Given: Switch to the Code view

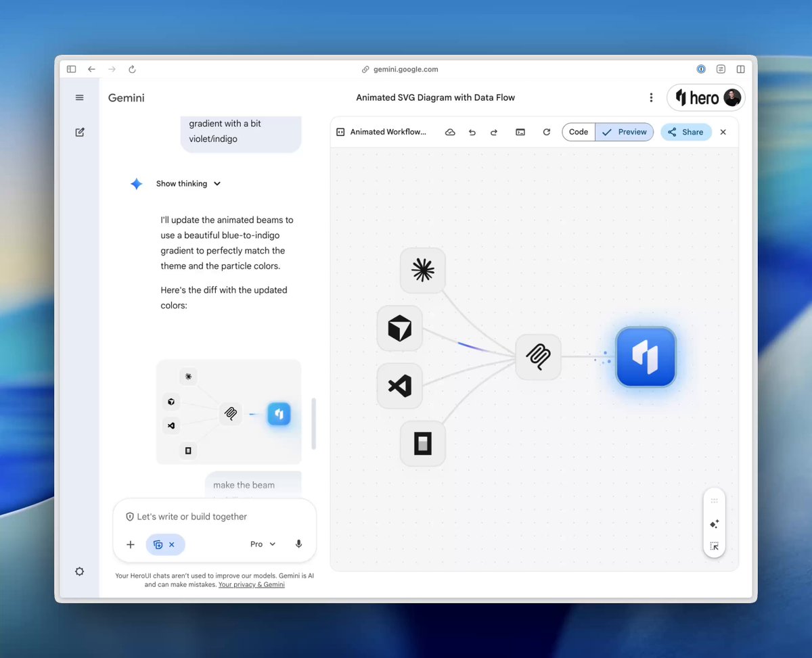Looking at the screenshot, I should point(578,132).
